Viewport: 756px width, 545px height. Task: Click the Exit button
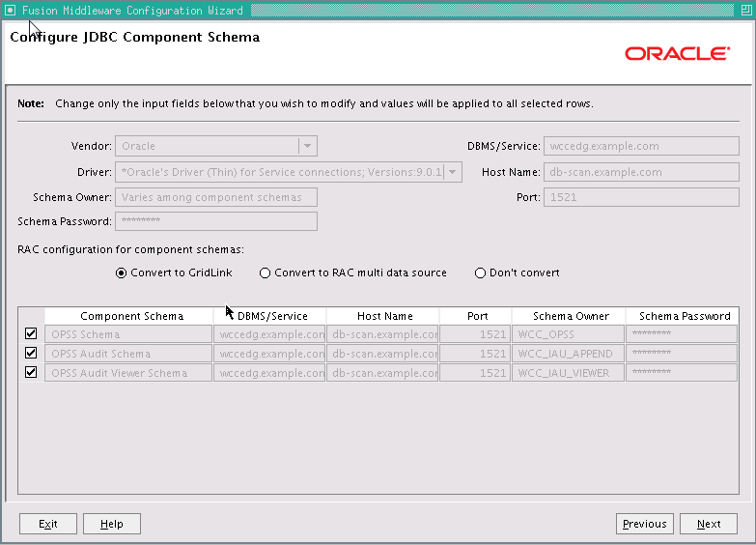point(48,524)
